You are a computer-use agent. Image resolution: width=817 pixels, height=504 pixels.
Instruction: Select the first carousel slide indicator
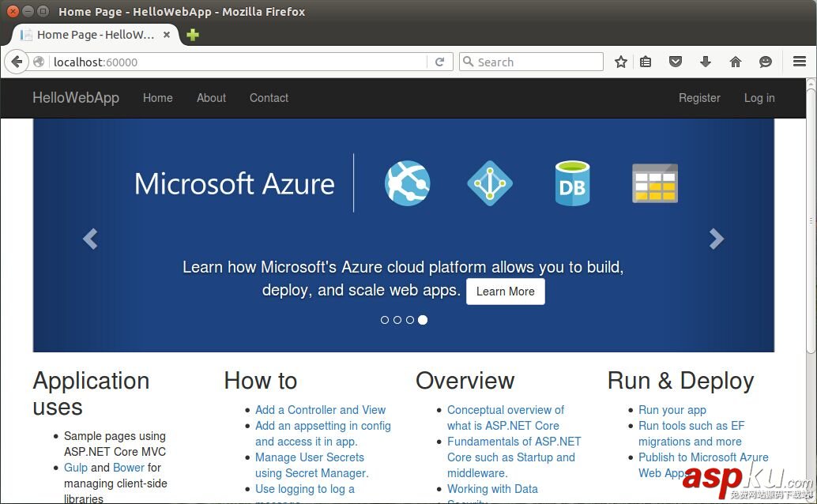(x=385, y=320)
